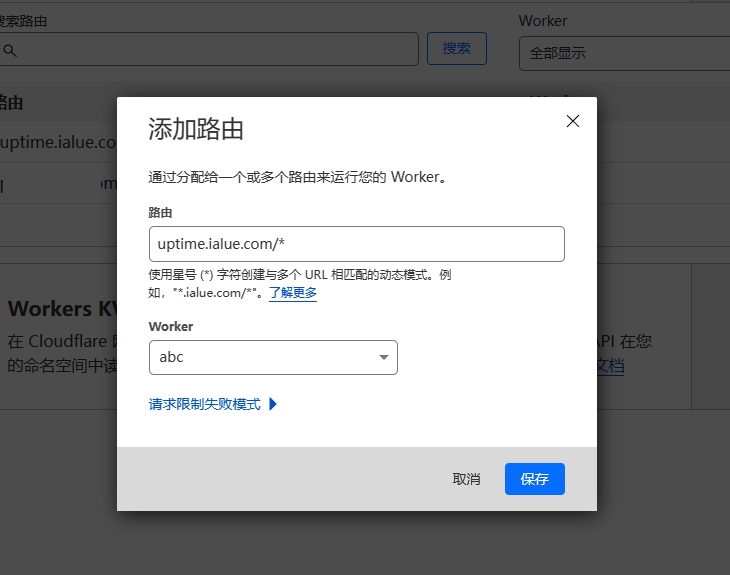Click the 路由 label above the route input
The height and width of the screenshot is (575, 730).
[x=160, y=213]
